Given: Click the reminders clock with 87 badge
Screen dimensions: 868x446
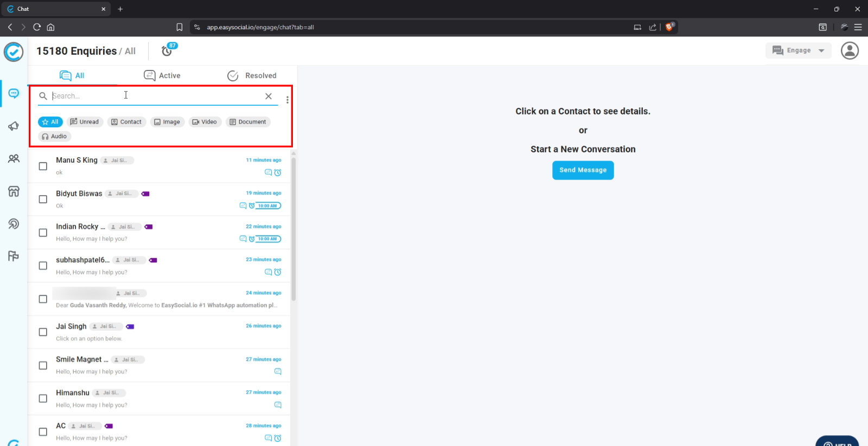Looking at the screenshot, I should (x=168, y=50).
